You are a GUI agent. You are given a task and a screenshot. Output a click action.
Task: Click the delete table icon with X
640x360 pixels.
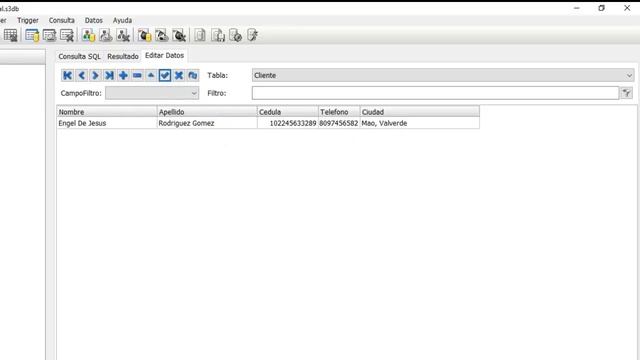(67, 36)
